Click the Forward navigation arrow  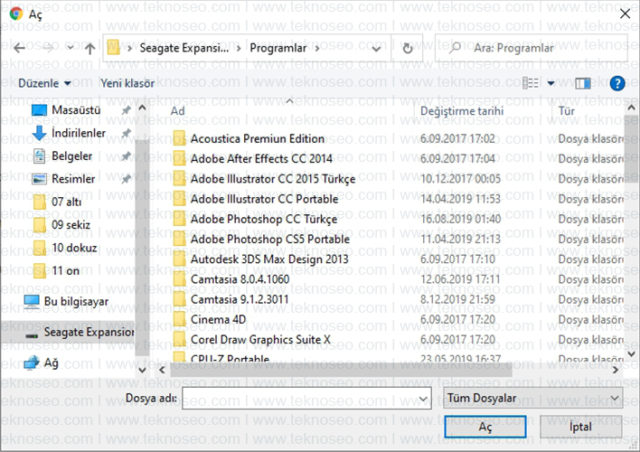pos(49,48)
